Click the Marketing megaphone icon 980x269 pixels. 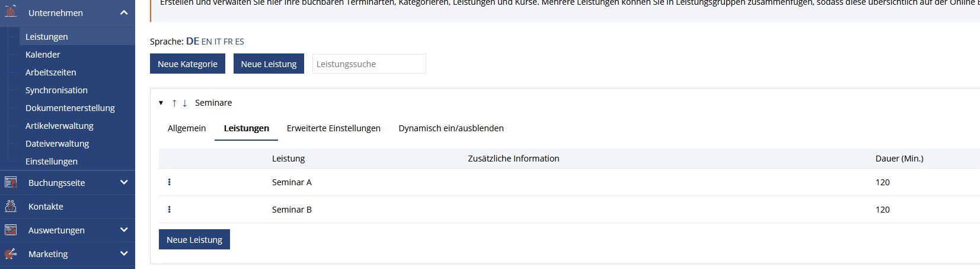tap(11, 254)
